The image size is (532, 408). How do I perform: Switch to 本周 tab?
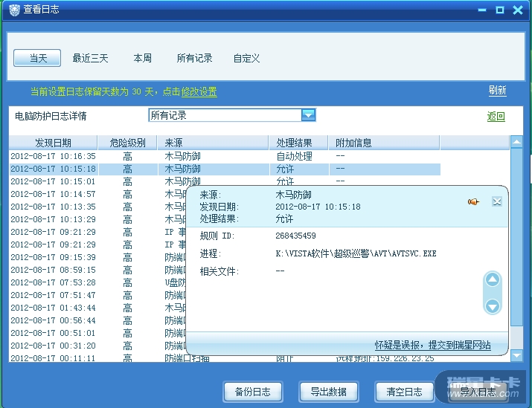142,58
